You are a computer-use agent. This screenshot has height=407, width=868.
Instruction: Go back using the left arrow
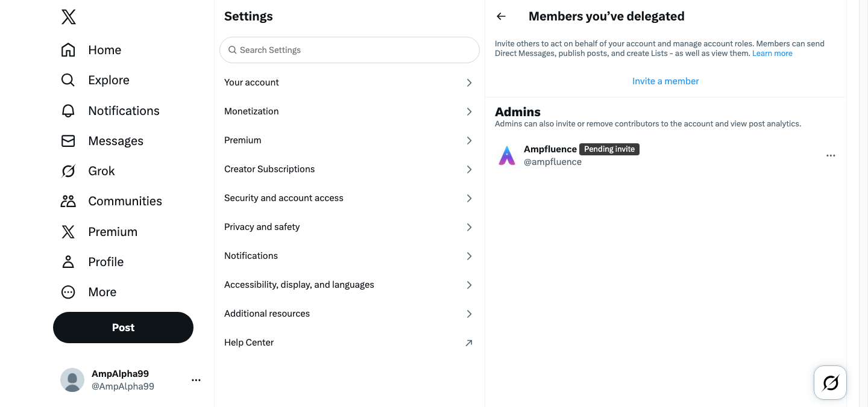point(501,16)
